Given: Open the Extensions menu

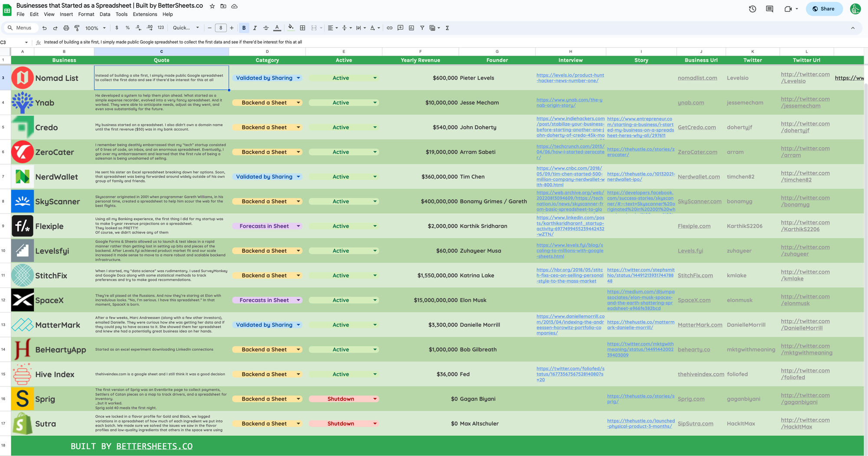Looking at the screenshot, I should click(x=145, y=14).
